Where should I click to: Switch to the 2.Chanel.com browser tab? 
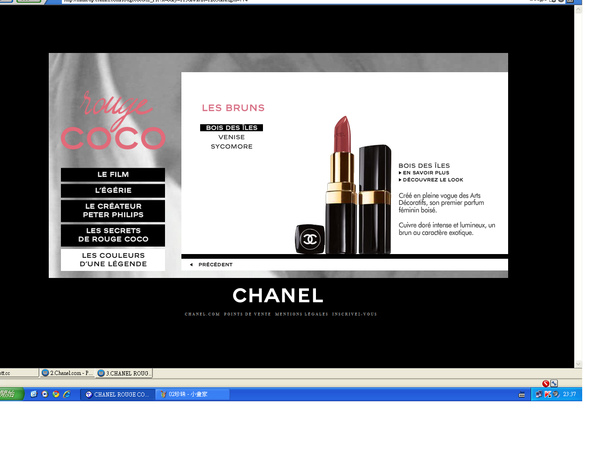click(x=67, y=373)
